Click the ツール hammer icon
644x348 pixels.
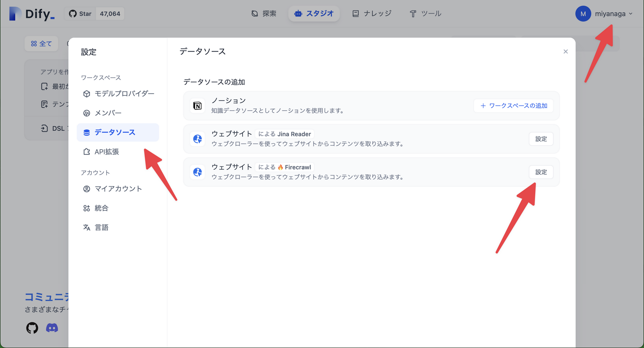413,14
